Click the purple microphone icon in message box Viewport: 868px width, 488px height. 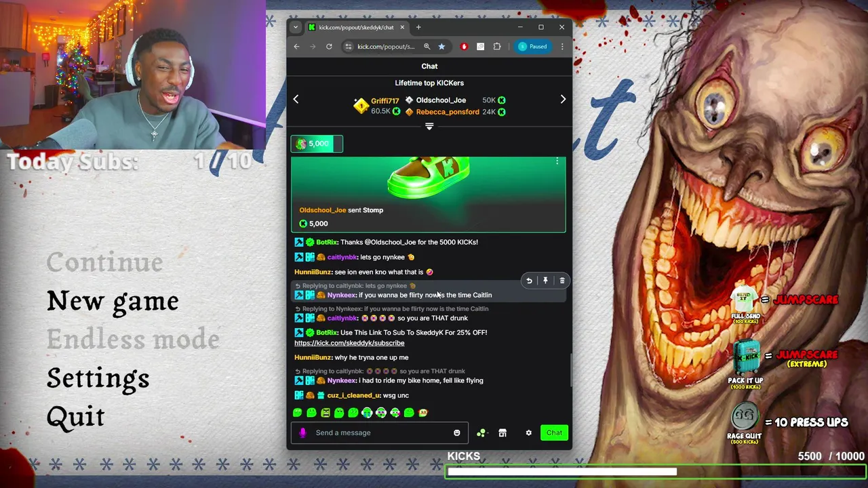pos(302,432)
